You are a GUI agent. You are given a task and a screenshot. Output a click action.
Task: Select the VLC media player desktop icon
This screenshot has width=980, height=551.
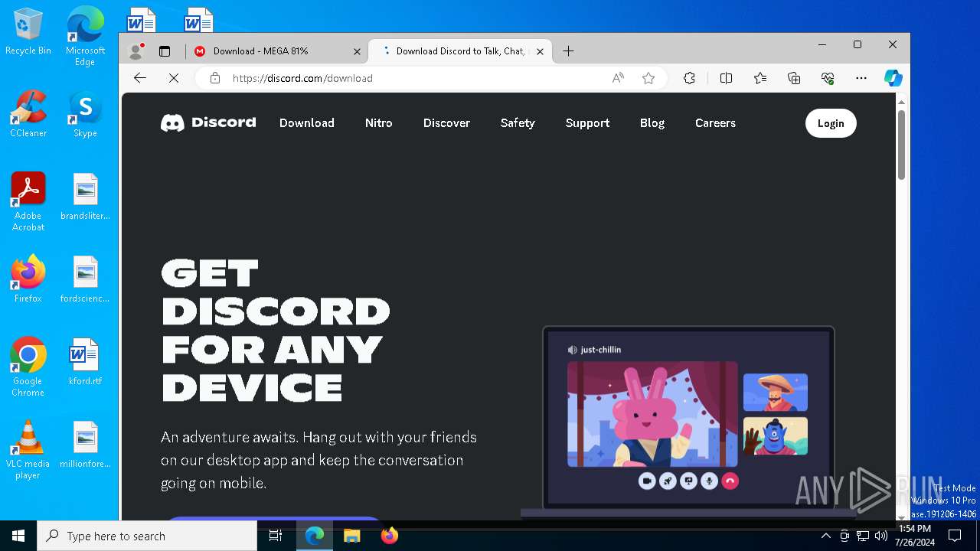pos(28,449)
